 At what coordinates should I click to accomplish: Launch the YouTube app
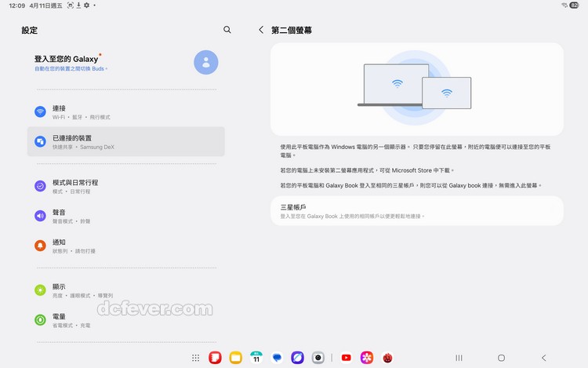pos(346,358)
